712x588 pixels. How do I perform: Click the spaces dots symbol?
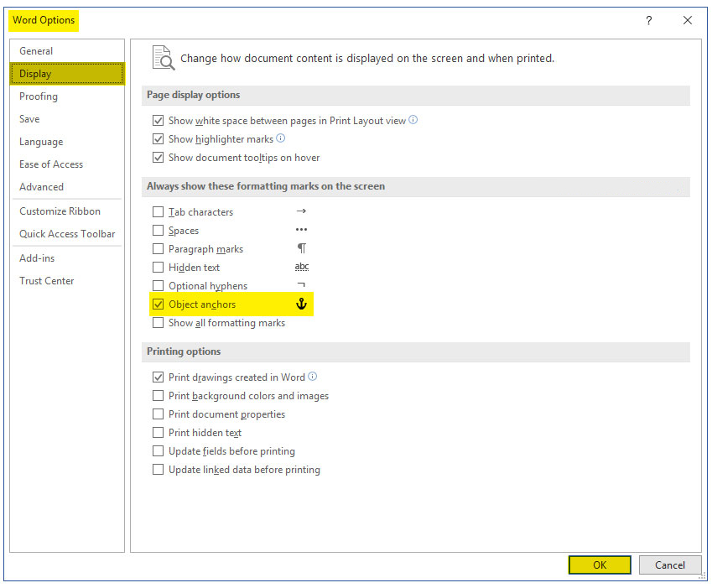(x=301, y=230)
